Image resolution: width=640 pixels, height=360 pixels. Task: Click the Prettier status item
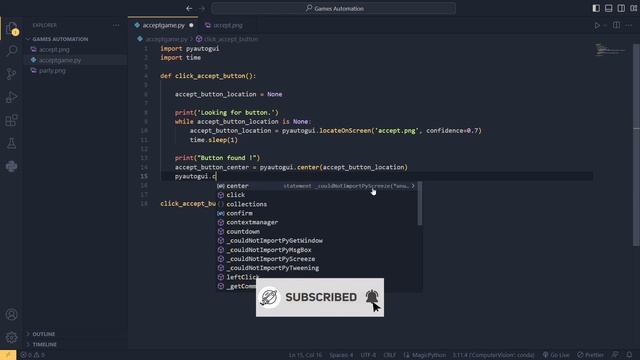(x=590, y=355)
